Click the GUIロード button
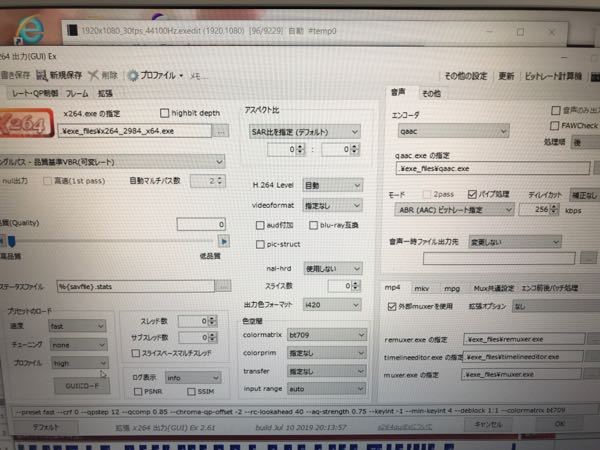 click(x=82, y=386)
